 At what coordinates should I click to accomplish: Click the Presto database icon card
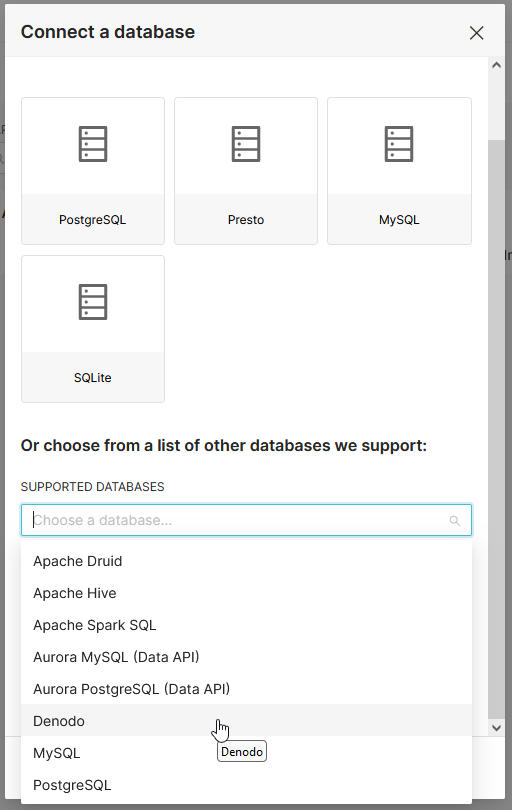coord(246,171)
